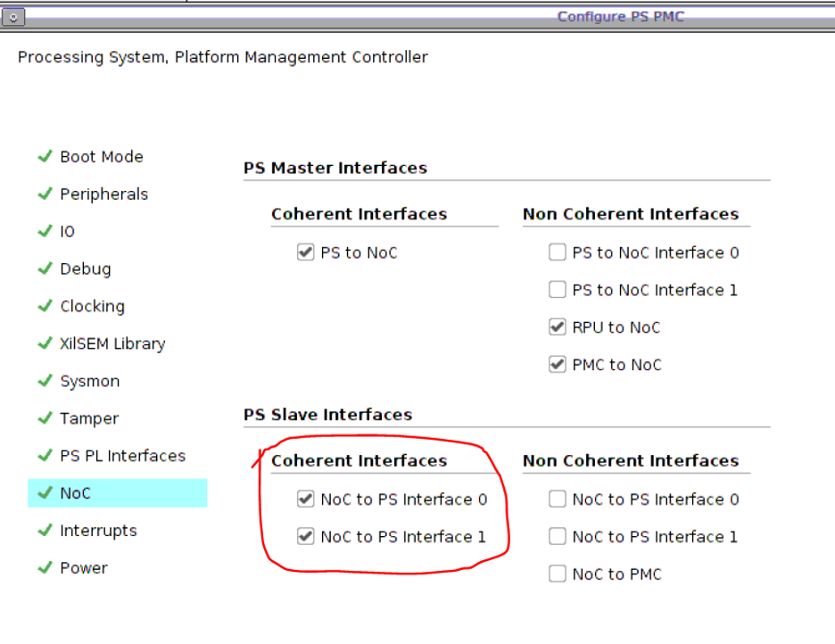Select the highlighted NoC navigation item
The image size is (835, 644).
(76, 493)
